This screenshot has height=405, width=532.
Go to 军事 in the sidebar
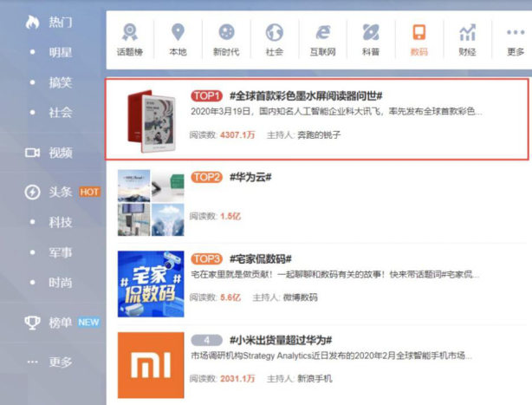61,252
